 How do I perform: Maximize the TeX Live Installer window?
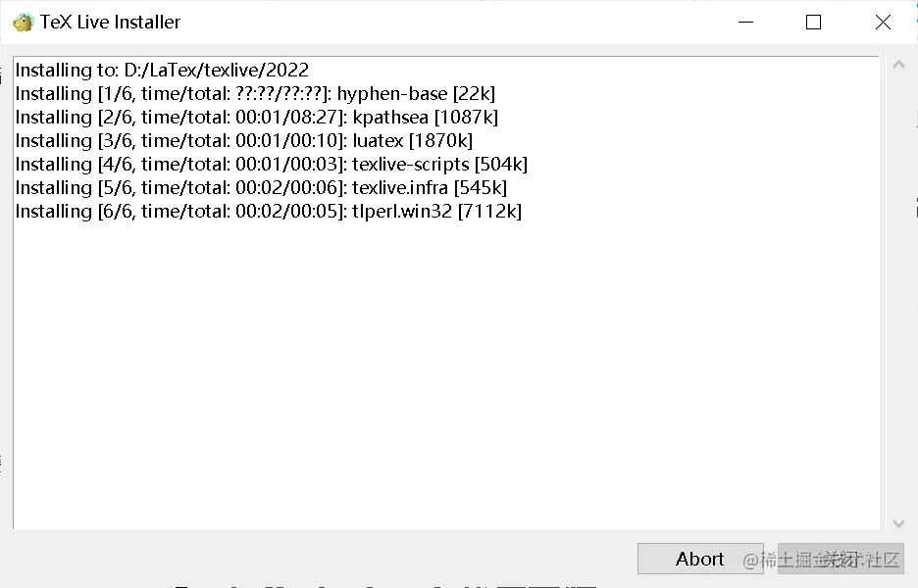(x=813, y=22)
